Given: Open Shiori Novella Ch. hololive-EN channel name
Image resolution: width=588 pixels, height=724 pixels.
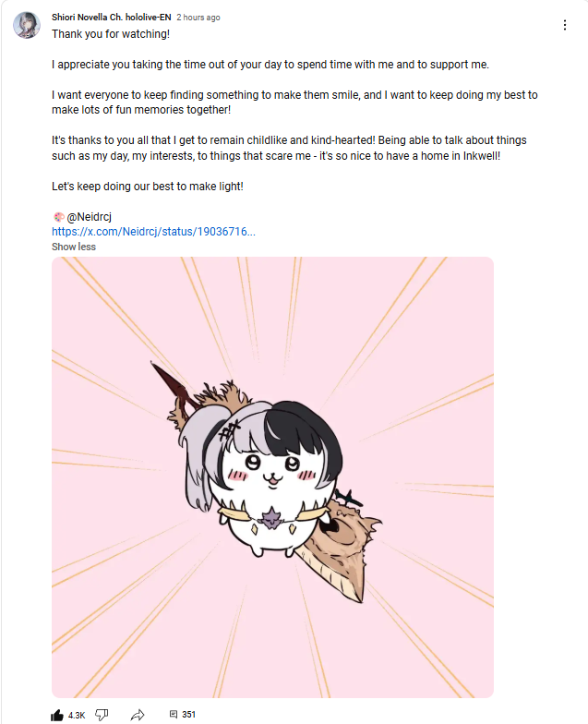Looking at the screenshot, I should [x=111, y=17].
